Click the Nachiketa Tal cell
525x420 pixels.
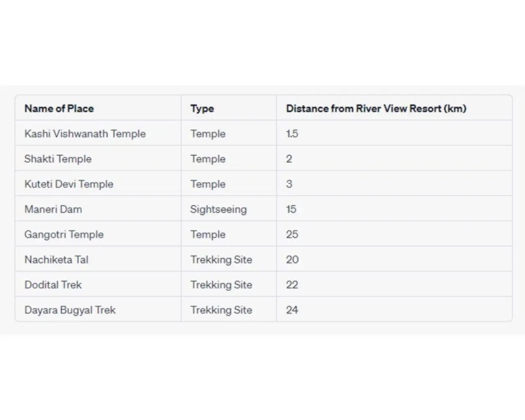56,259
